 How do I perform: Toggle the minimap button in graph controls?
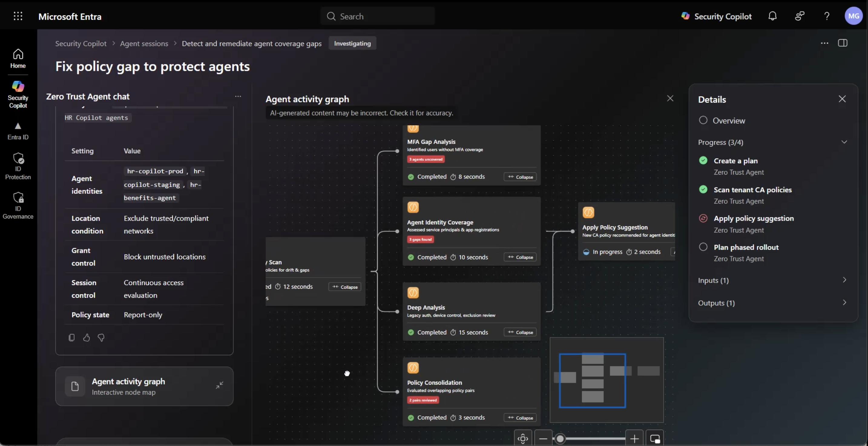coord(655,439)
